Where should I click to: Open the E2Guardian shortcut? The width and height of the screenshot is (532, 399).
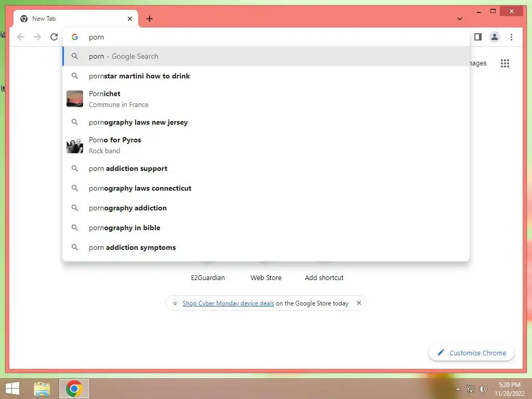coord(208,277)
